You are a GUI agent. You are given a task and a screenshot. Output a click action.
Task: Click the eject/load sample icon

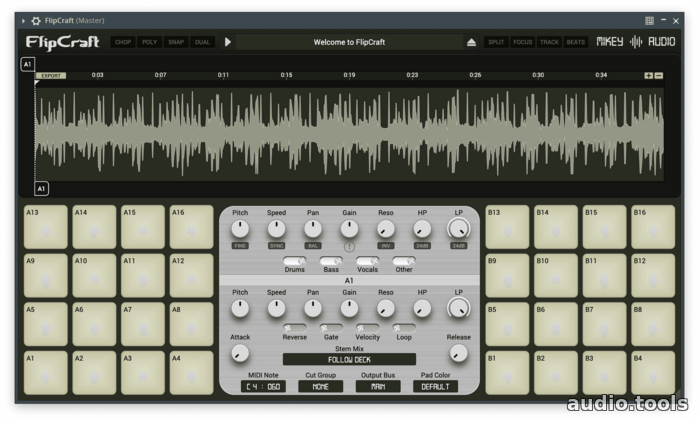coord(472,42)
